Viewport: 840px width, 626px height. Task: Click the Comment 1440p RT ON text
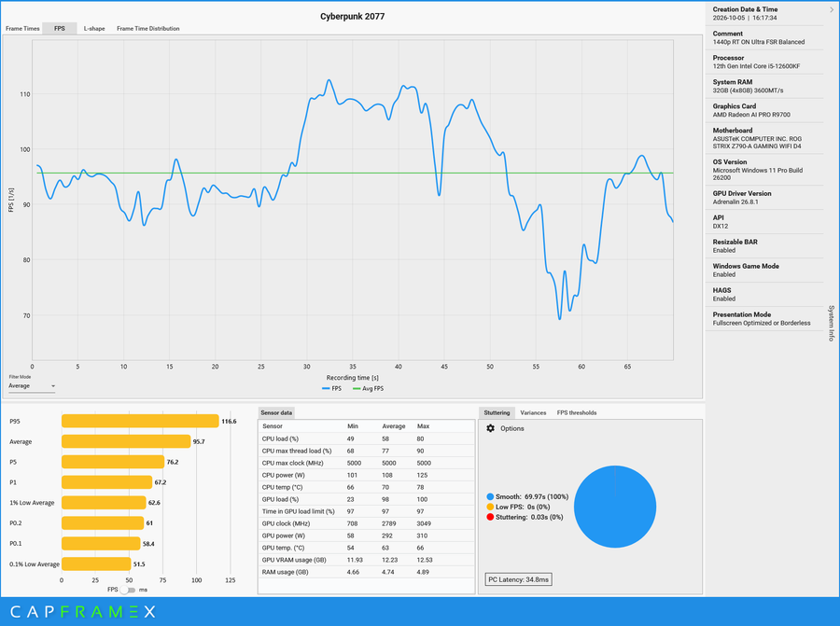click(x=759, y=42)
